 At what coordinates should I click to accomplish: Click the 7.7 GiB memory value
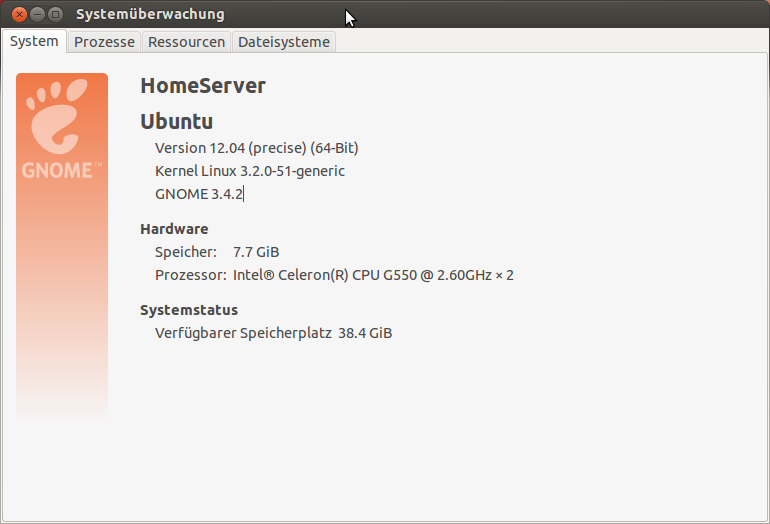256,252
